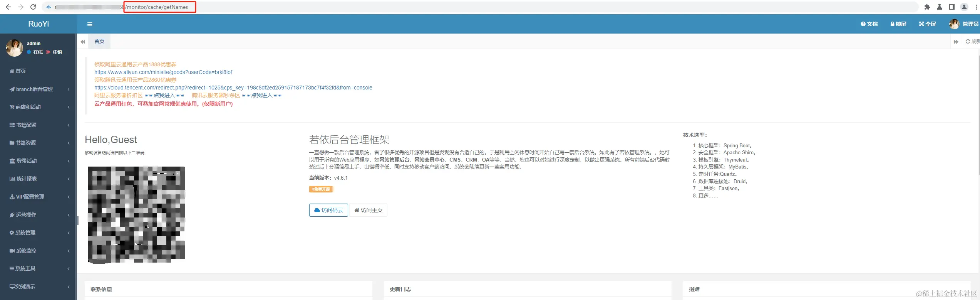Toggle the browser side panel icon
Screen dimensions: 980x300
click(x=952, y=7)
